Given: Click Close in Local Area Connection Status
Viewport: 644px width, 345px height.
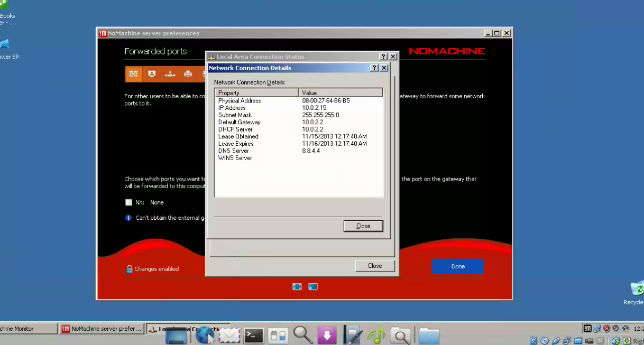Looking at the screenshot, I should (x=375, y=266).
